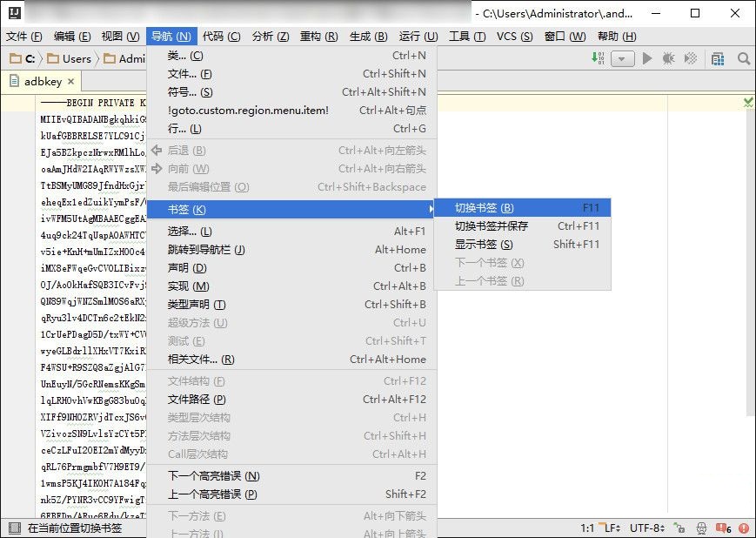Screen dimensions: 756x538
Task: Expand the 书签 submenu arrow
Action: tap(432, 210)
